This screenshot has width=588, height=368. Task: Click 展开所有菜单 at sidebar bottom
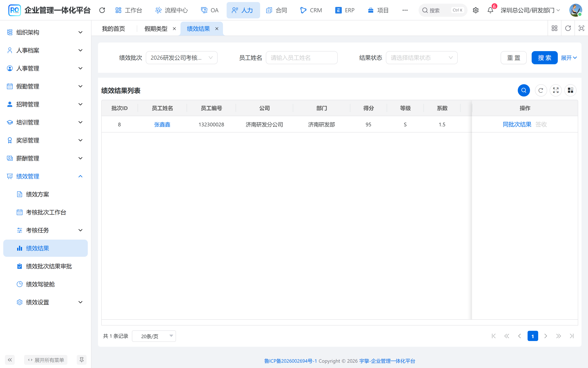click(x=46, y=360)
